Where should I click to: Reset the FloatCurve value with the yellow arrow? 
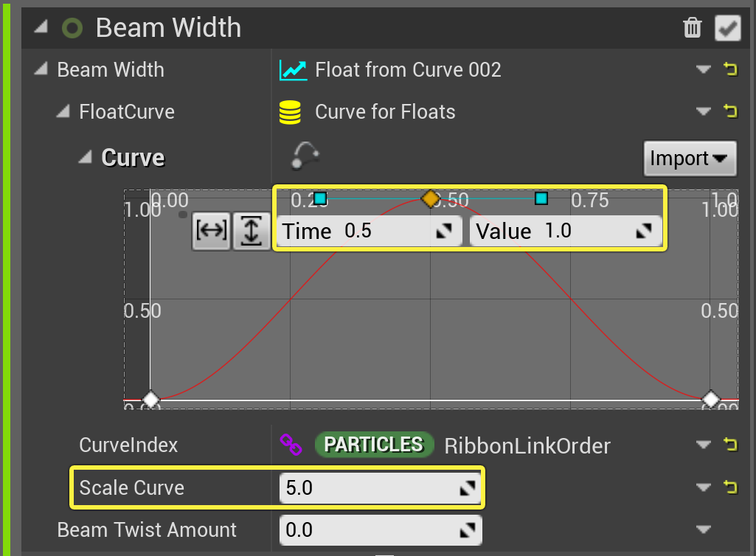(x=730, y=111)
